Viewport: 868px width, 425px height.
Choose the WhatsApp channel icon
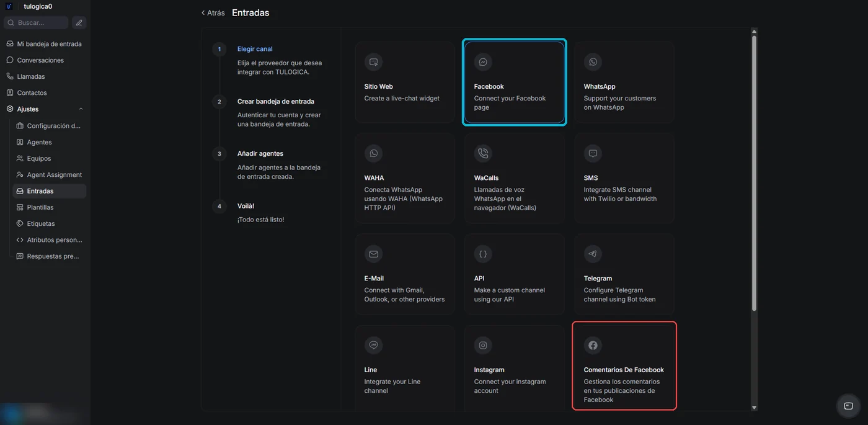point(593,62)
